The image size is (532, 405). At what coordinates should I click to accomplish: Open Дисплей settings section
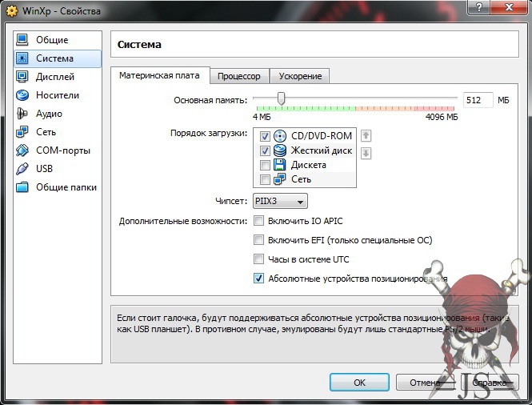[x=58, y=77]
